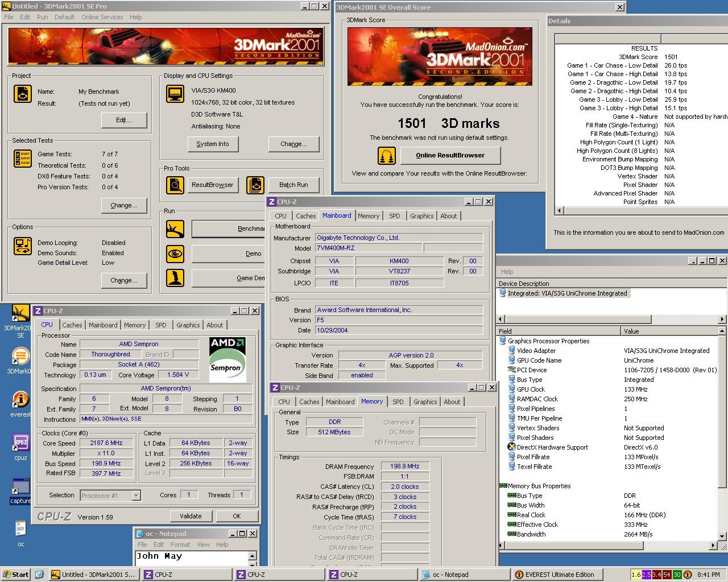Screen dimensions: 728x582
Task: Click the Demo eye icon
Action: pos(175,253)
